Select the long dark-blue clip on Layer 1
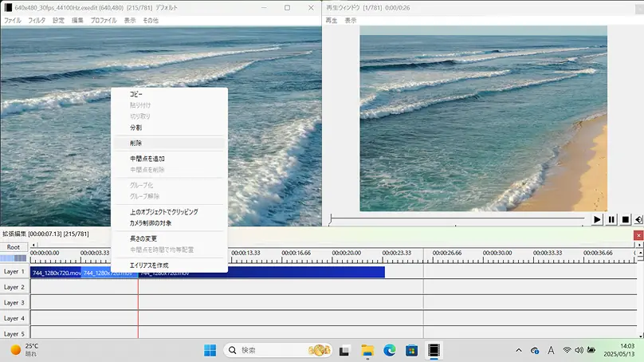644x362 pixels. coord(261,272)
